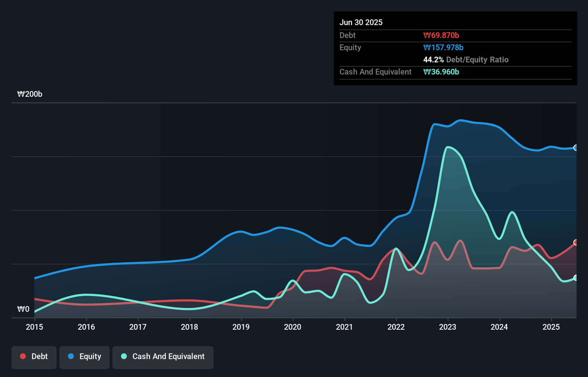Select the Debt line endpoint marker

pyautogui.click(x=576, y=242)
